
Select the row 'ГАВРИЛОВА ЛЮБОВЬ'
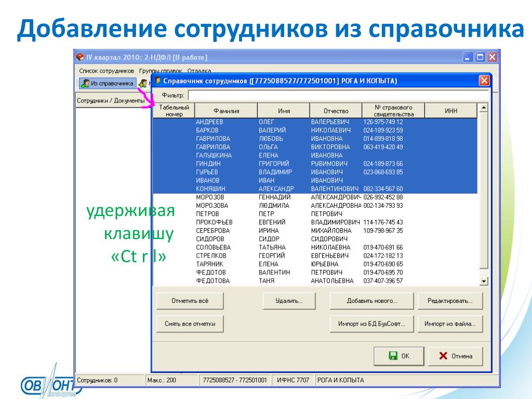coord(315,138)
